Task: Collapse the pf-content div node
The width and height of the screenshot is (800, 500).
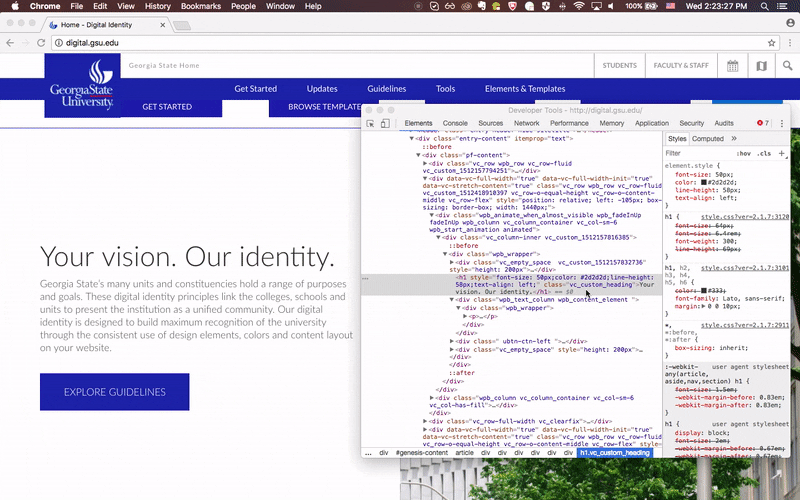Action: click(x=418, y=155)
